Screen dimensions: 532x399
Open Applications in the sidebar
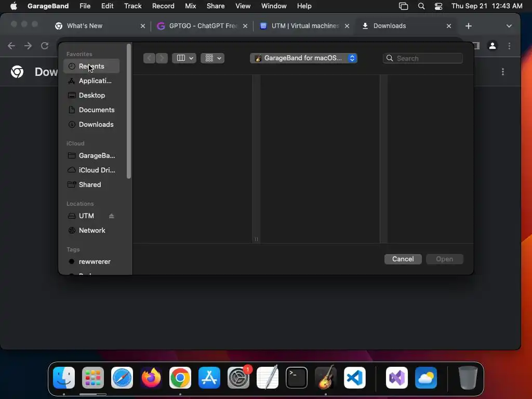[91, 81]
